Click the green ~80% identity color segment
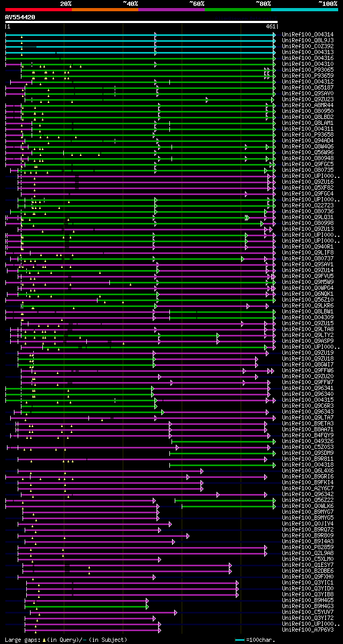Image resolution: width=343 pixels, height=644 pixels. coord(238,10)
